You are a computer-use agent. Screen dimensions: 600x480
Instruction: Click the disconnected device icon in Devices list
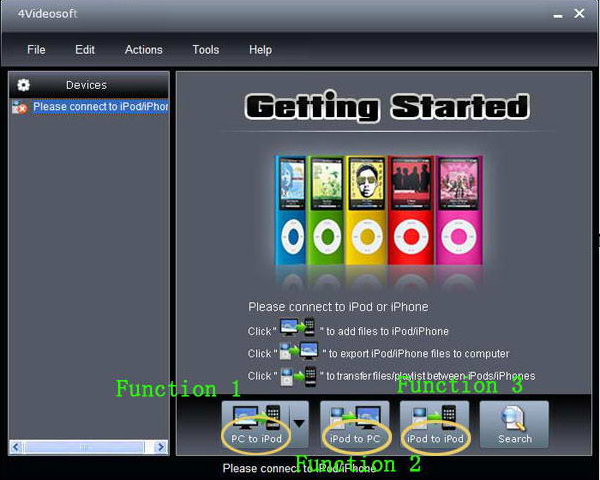pos(20,107)
